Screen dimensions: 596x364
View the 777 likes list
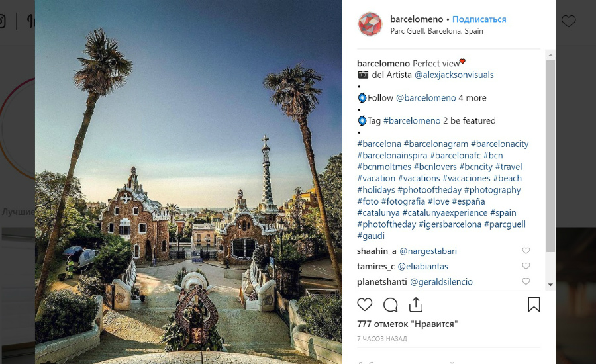point(407,324)
